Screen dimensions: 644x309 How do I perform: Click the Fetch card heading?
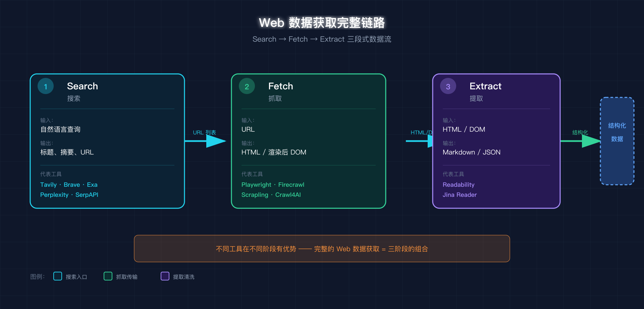click(281, 86)
